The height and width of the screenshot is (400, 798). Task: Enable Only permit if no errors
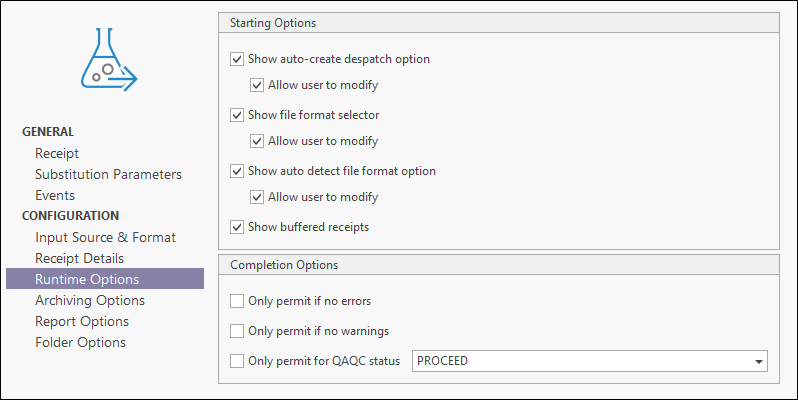click(x=237, y=301)
